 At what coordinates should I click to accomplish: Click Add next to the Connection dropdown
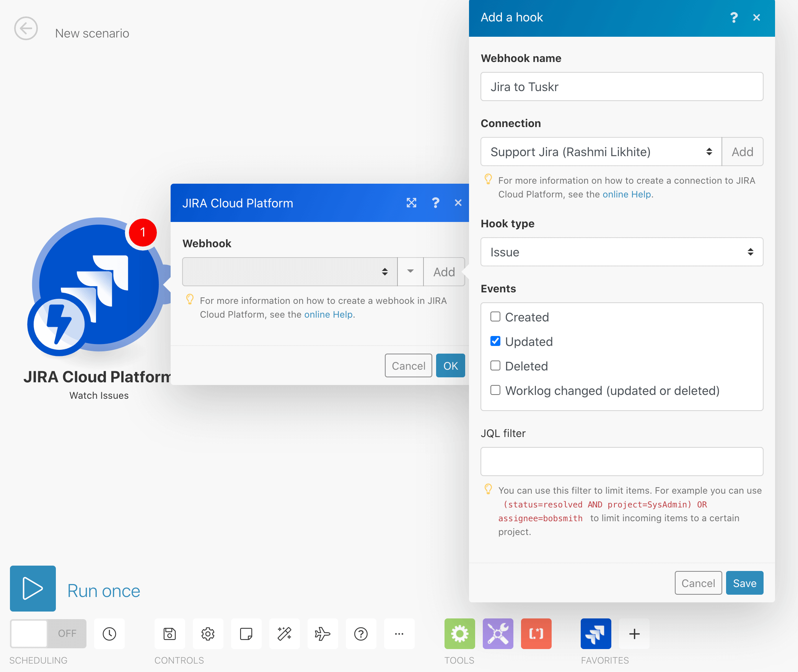[742, 152]
